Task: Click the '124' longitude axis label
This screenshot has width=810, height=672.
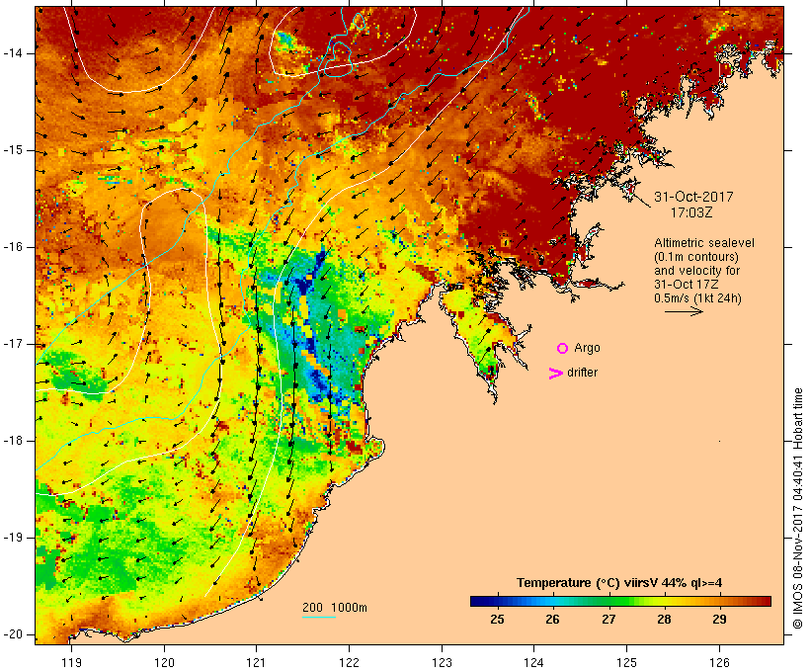Action: [x=534, y=662]
